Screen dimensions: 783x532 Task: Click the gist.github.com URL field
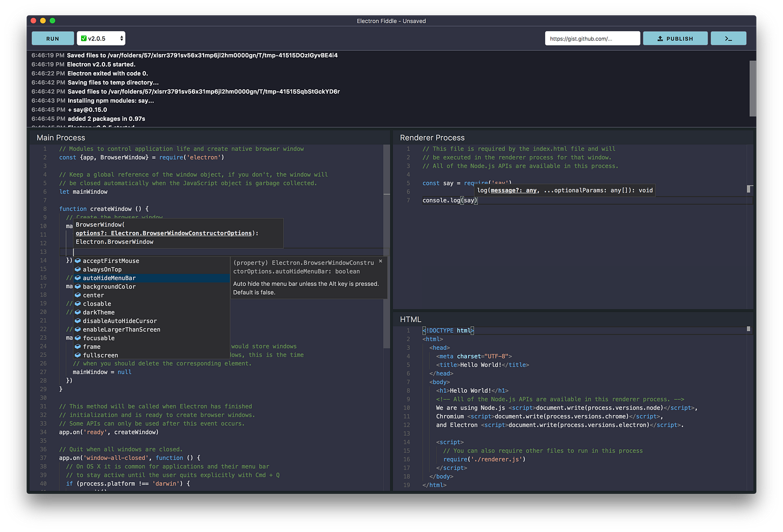coord(592,38)
